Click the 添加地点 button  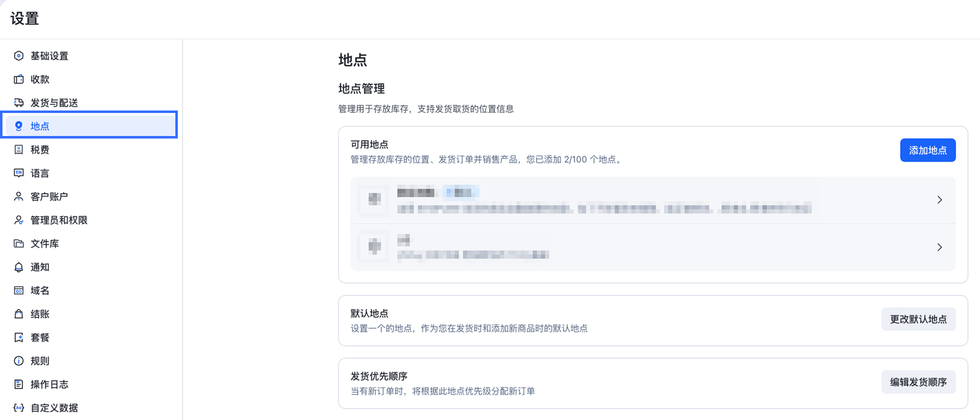coord(928,150)
